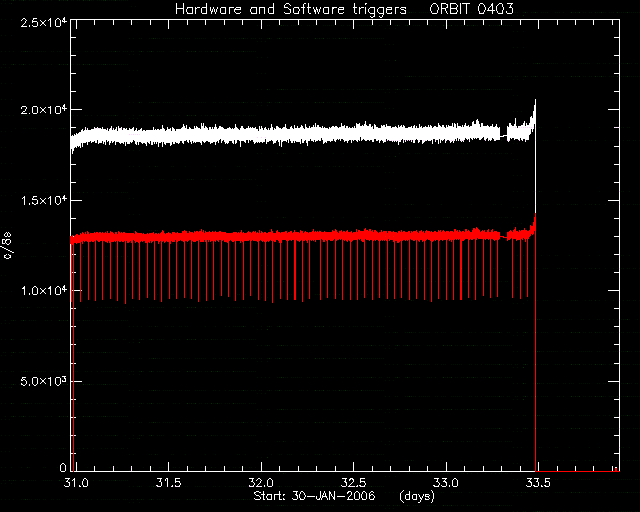Click the plot title 'Hardware and Software triggers'

[291, 9]
